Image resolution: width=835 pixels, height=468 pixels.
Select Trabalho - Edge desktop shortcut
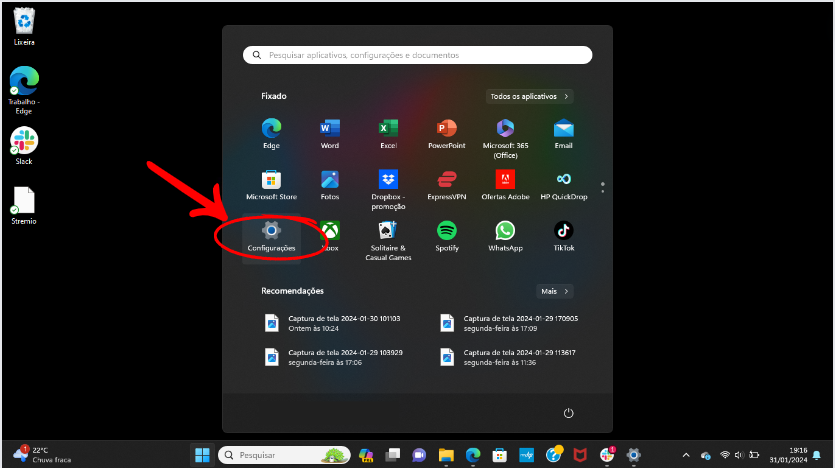pyautogui.click(x=24, y=91)
